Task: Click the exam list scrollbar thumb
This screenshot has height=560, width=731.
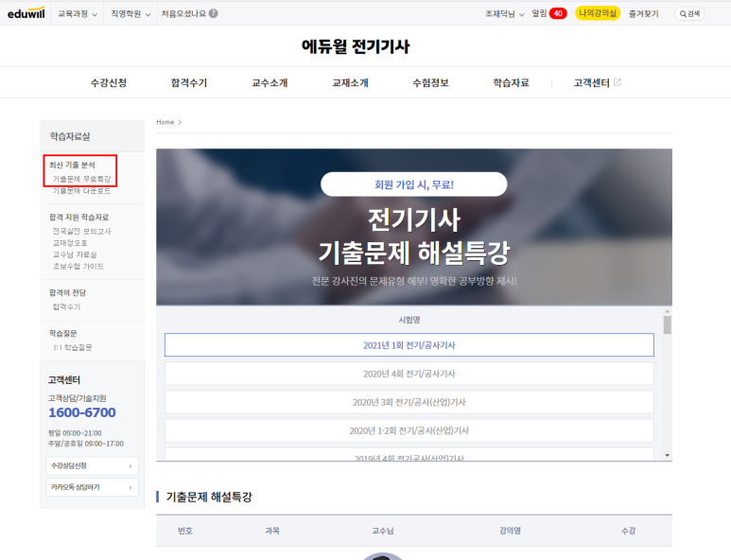Action: pyautogui.click(x=668, y=325)
